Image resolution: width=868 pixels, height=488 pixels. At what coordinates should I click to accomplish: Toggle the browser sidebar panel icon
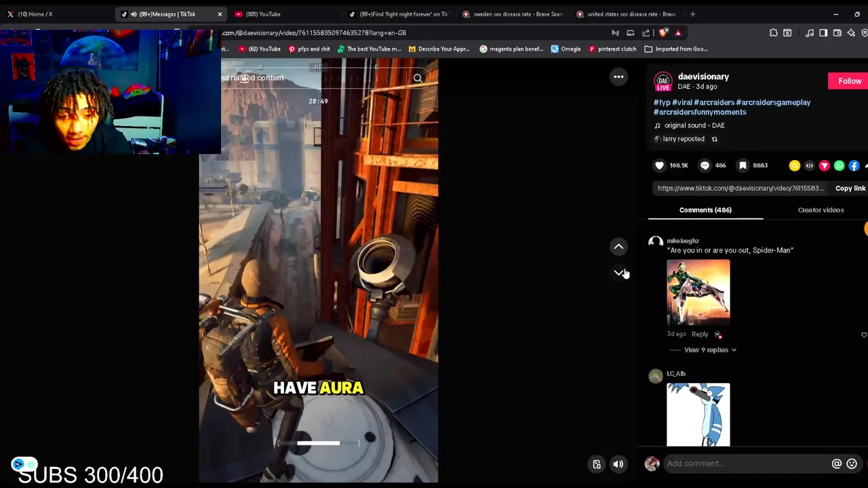(823, 33)
